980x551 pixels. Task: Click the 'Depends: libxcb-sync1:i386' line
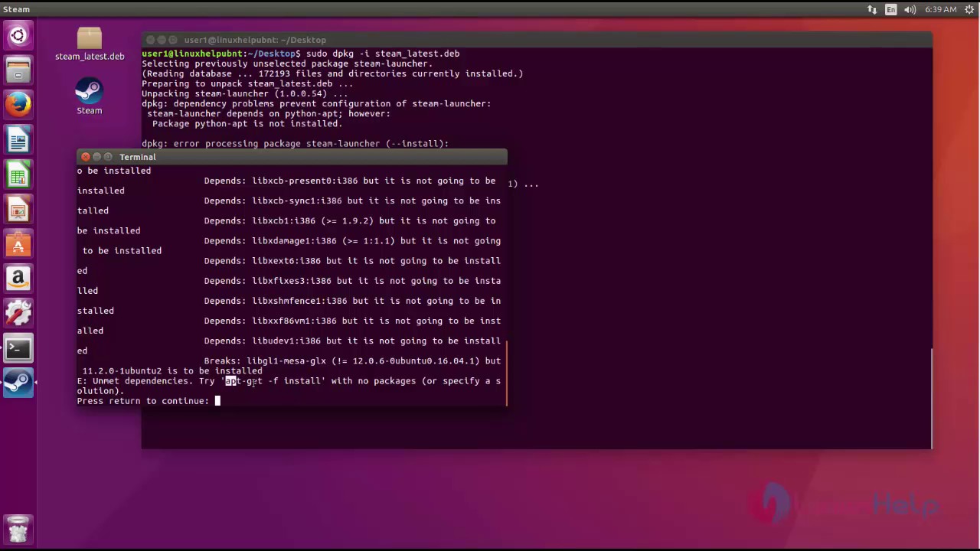[352, 201]
